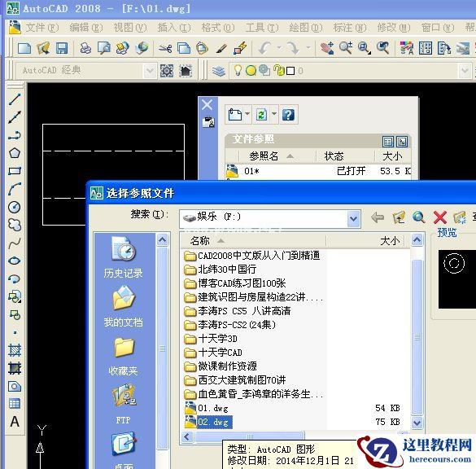
Task: Click the Save icon in standard toolbar
Action: (62, 48)
